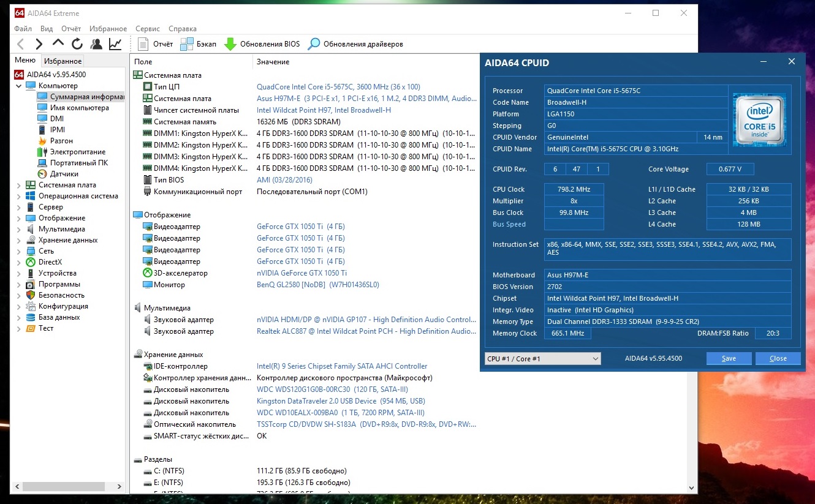Open the QuadCore Intel Core i5-5675C link
Viewport: 815px width, 504px height.
pyautogui.click(x=338, y=87)
